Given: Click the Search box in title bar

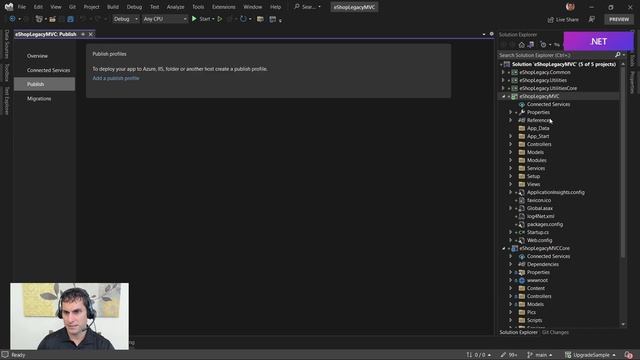Looking at the screenshot, I should [x=308, y=7].
